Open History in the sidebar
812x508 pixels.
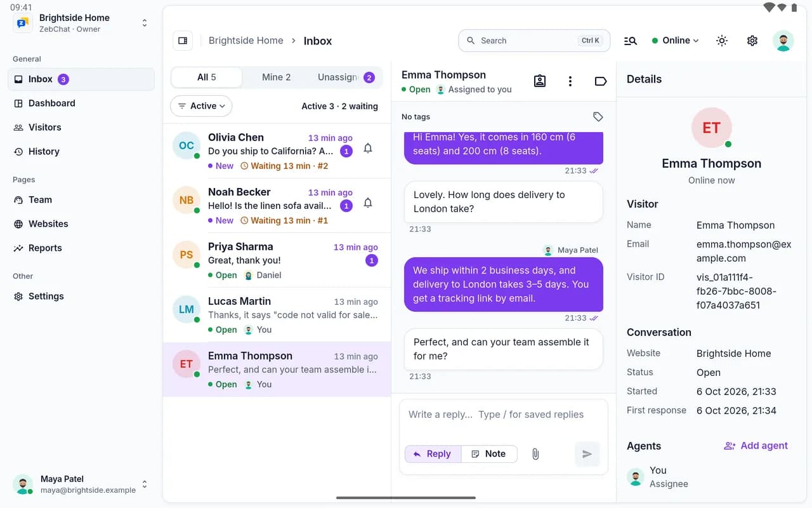(81, 152)
